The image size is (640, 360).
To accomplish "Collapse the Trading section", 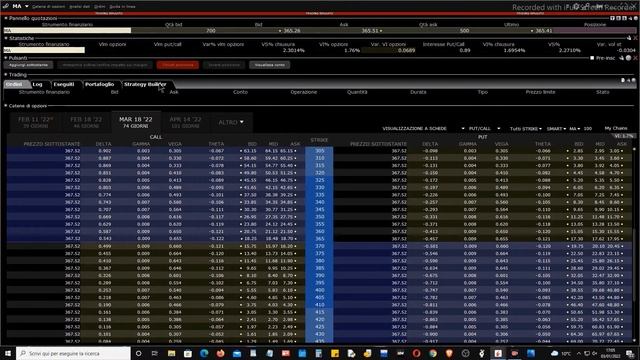I will (x=6, y=75).
